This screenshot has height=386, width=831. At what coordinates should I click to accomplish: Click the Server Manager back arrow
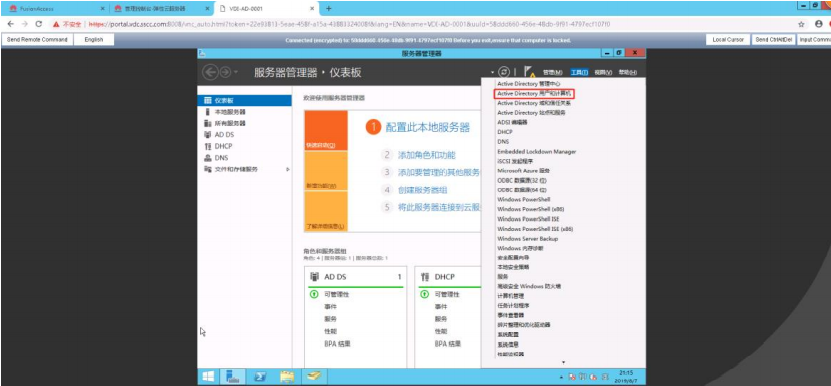coord(210,72)
